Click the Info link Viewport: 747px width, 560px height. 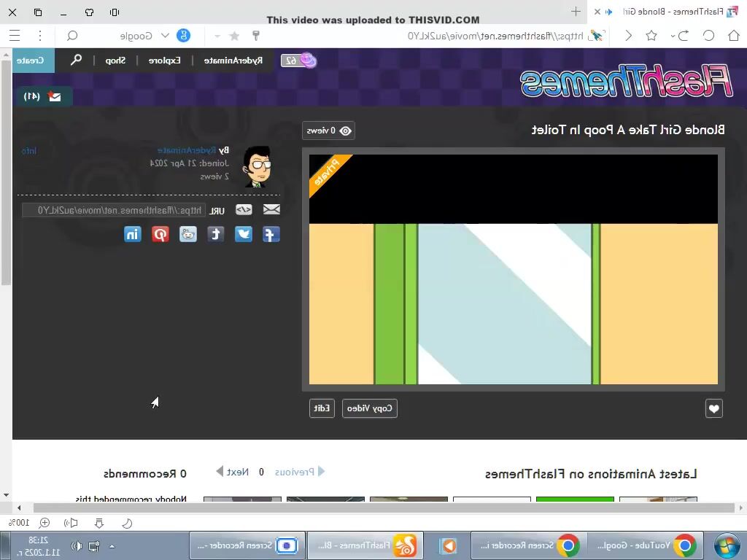[x=29, y=151]
